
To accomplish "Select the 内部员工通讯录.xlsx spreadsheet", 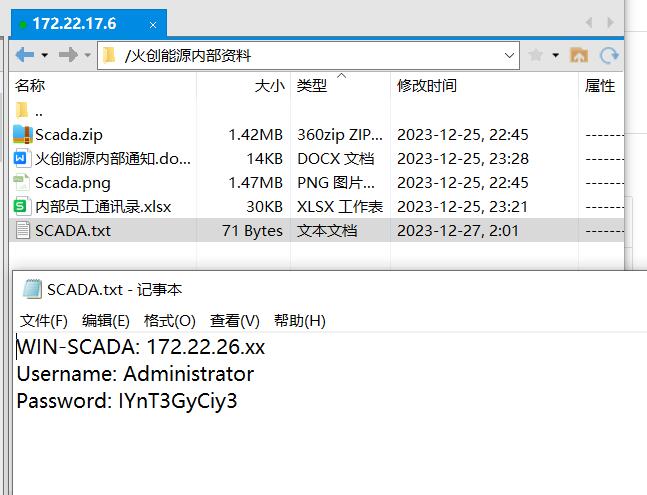I will [102, 206].
